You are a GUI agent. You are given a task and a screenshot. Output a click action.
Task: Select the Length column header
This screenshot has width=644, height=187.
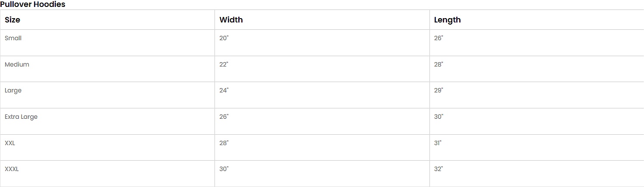pos(447,20)
